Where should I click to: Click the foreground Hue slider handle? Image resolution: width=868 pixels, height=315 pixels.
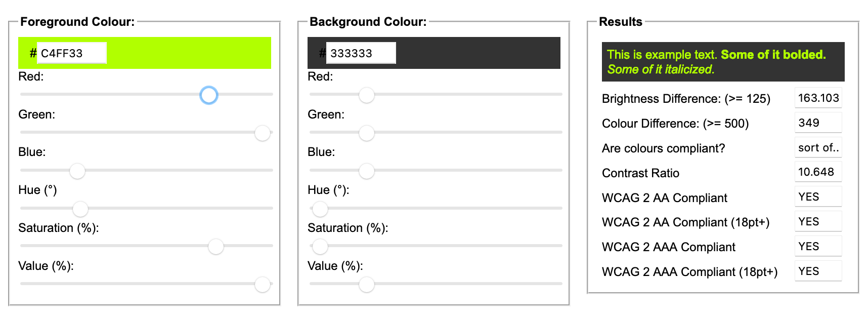point(80,209)
